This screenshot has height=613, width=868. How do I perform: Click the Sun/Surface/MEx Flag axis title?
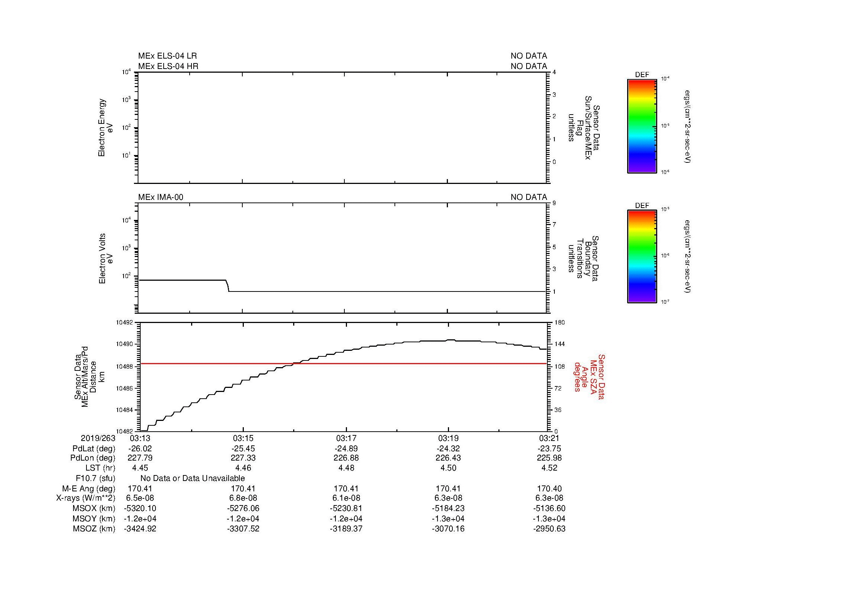(584, 127)
